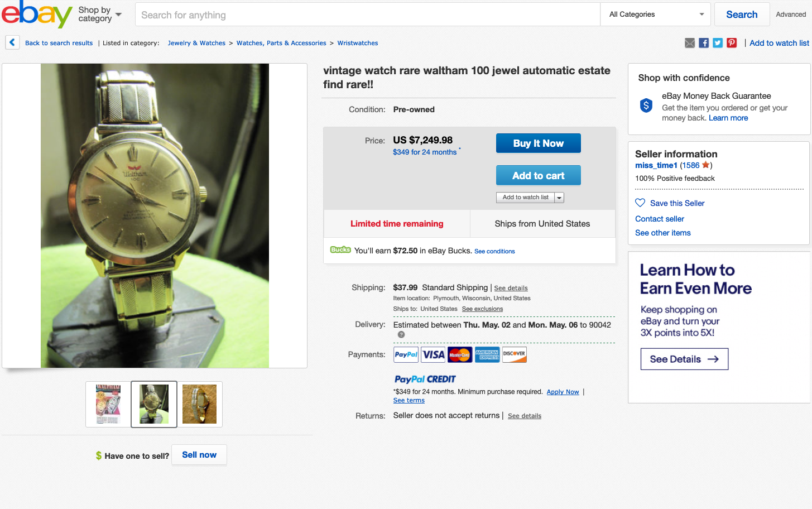Screen dimensions: 812x509
Task: Select the watch side-view thumbnail
Action: [199, 404]
